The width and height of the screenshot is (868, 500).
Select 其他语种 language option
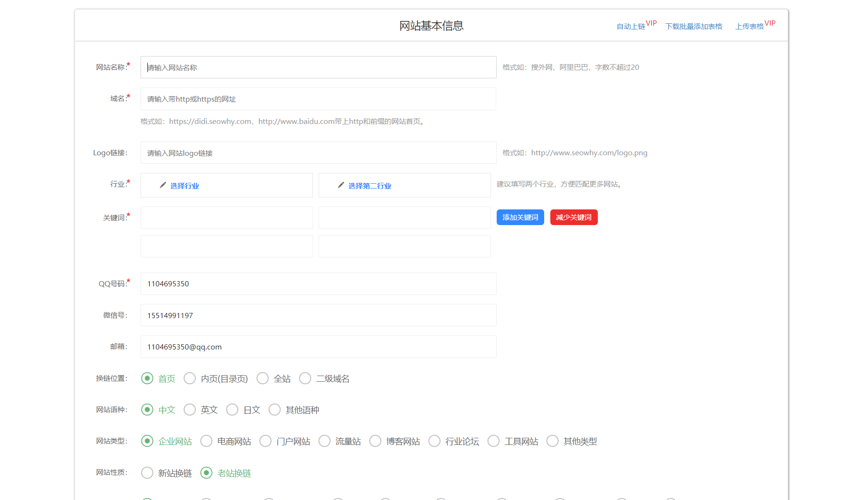tap(274, 409)
